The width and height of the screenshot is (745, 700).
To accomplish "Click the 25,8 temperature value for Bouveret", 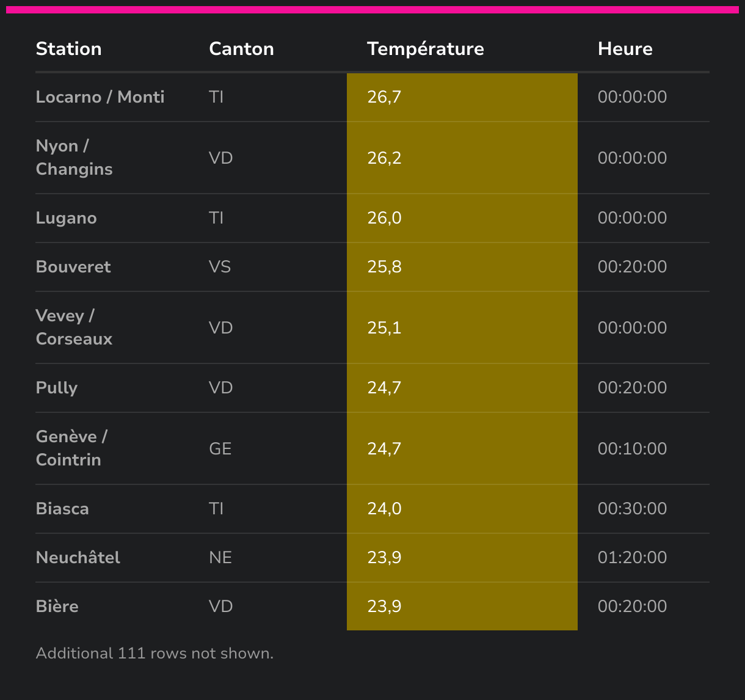I will click(385, 267).
